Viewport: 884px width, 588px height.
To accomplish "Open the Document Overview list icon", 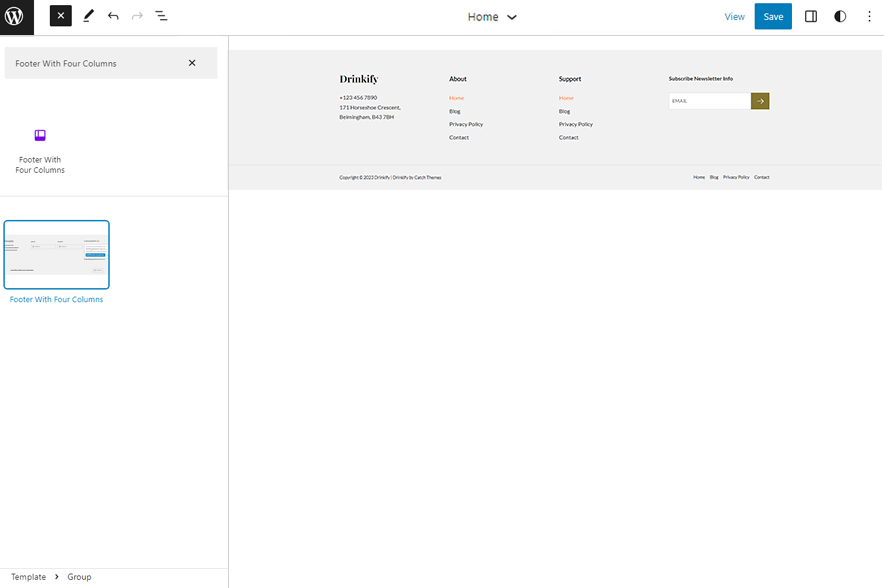I will tap(161, 15).
